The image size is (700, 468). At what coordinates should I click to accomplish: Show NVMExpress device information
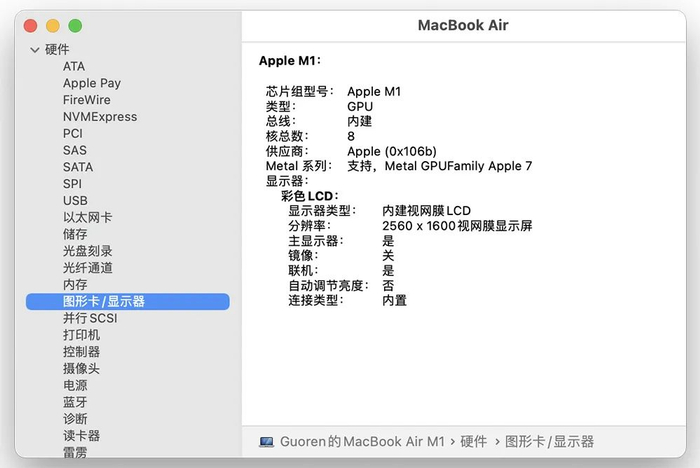point(100,117)
